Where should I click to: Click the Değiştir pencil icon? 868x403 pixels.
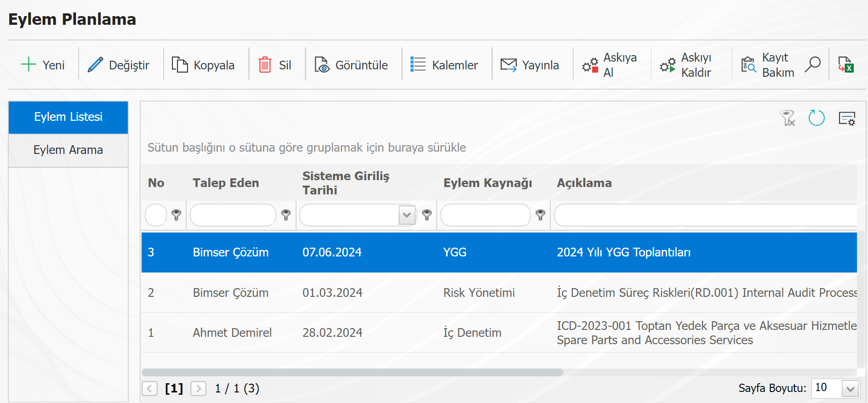pyautogui.click(x=95, y=64)
